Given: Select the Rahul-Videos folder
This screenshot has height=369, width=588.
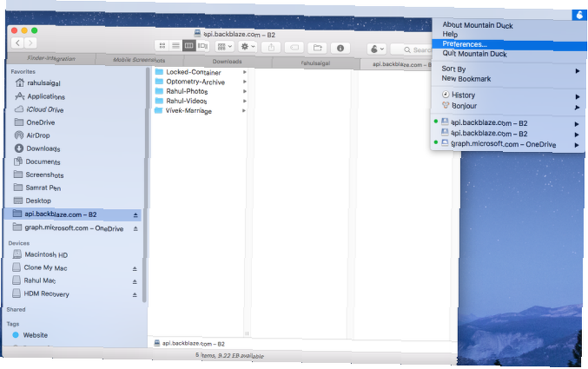Looking at the screenshot, I should click(182, 101).
